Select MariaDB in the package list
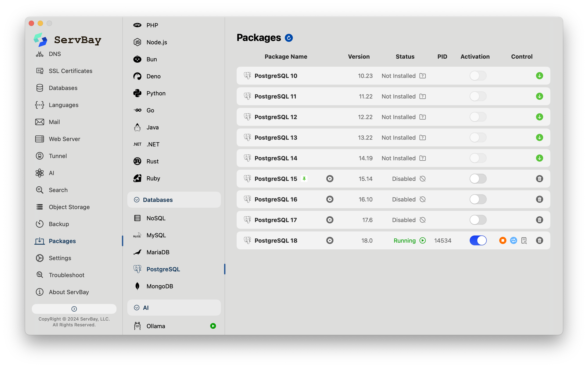This screenshot has width=588, height=368. click(x=158, y=252)
